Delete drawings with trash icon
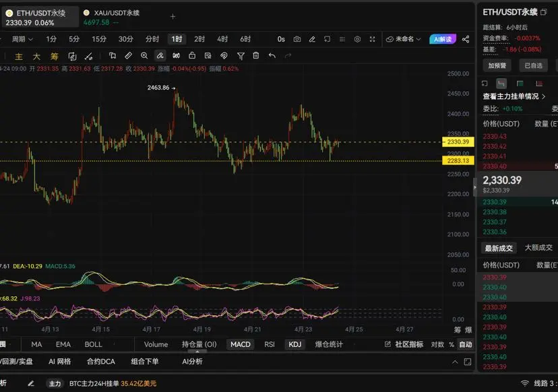This screenshot has height=392, width=558. [256, 55]
